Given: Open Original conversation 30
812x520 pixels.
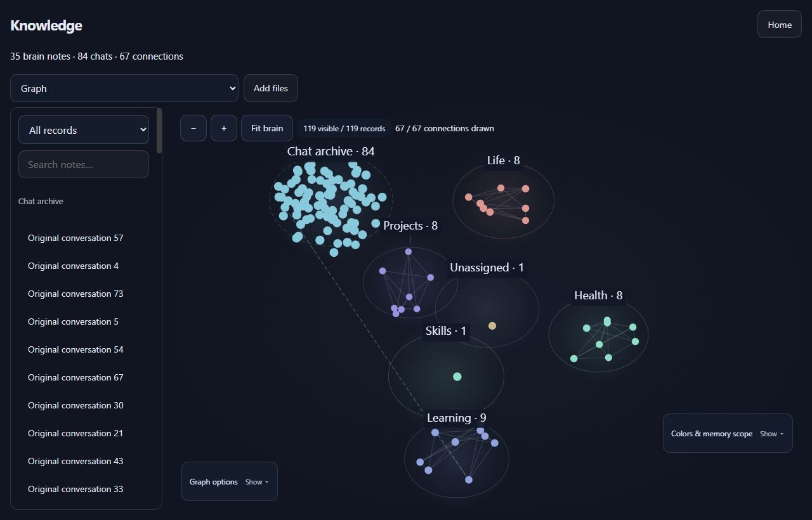Looking at the screenshot, I should click(x=75, y=405).
